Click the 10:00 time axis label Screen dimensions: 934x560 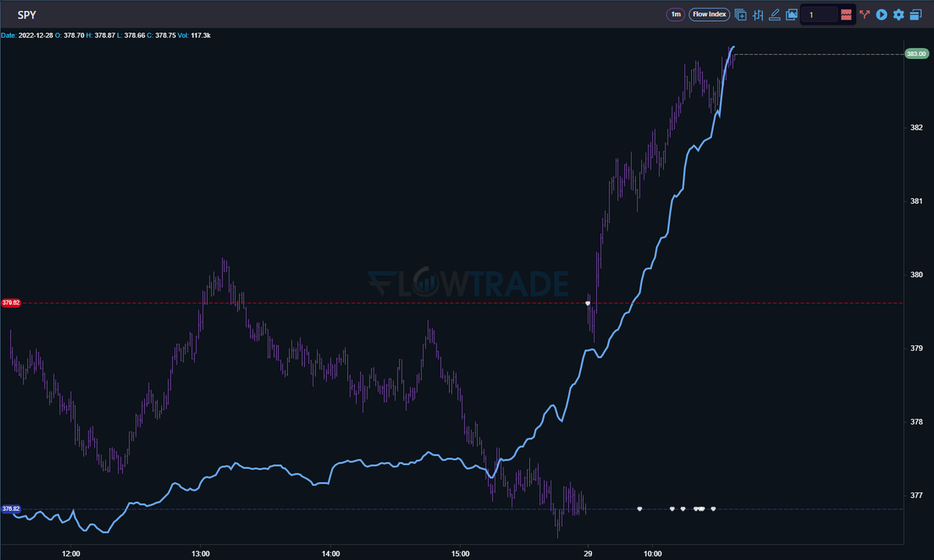pos(652,554)
